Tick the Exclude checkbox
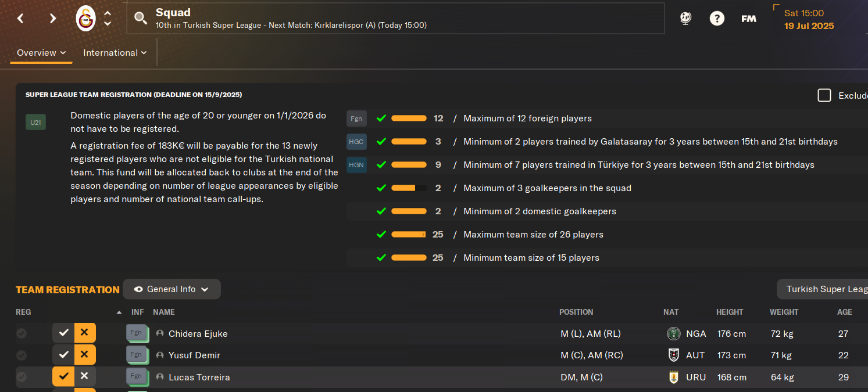 (x=824, y=95)
